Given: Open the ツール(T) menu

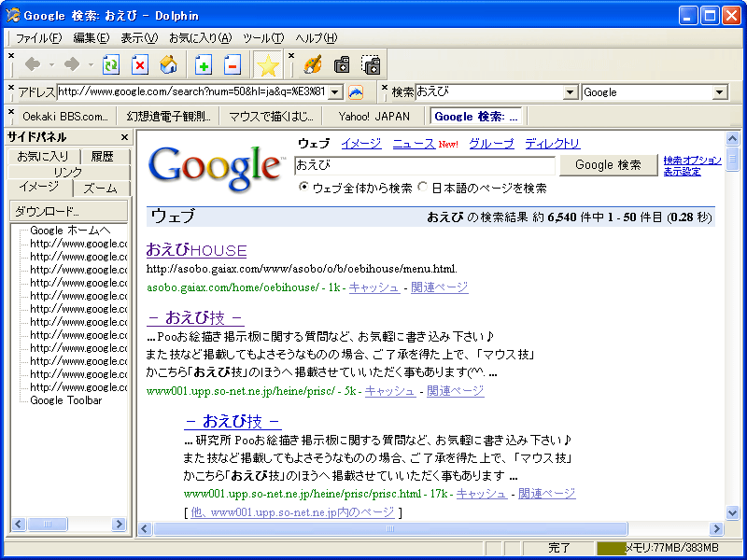Looking at the screenshot, I should click(x=263, y=38).
